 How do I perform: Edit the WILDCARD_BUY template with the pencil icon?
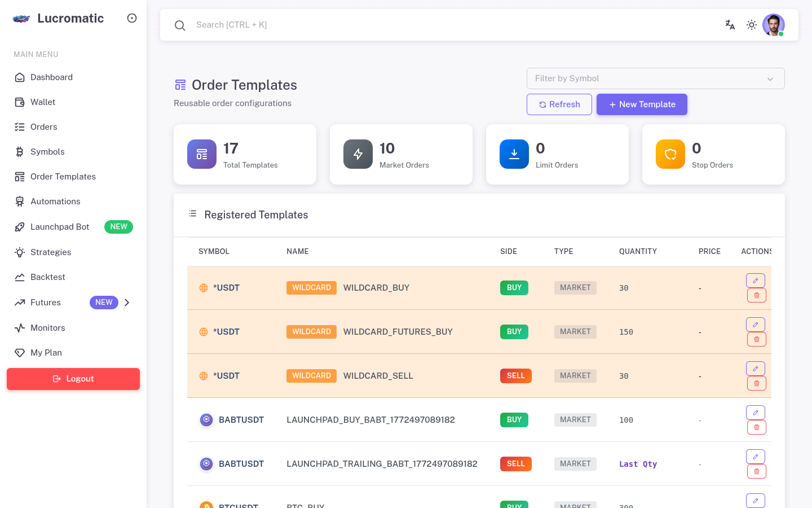(x=756, y=280)
